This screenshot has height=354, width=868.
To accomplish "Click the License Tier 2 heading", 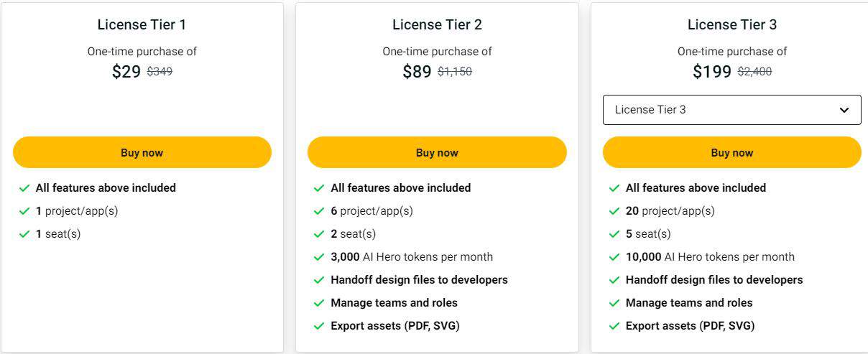I will (437, 24).
